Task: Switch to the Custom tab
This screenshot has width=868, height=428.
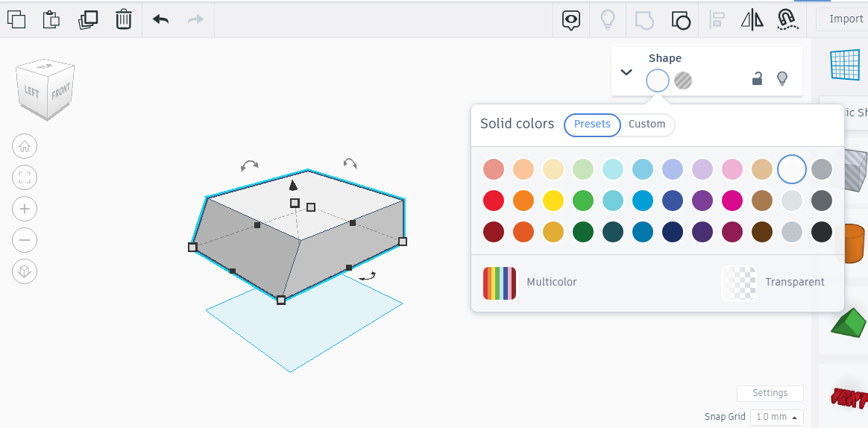Action: [647, 124]
